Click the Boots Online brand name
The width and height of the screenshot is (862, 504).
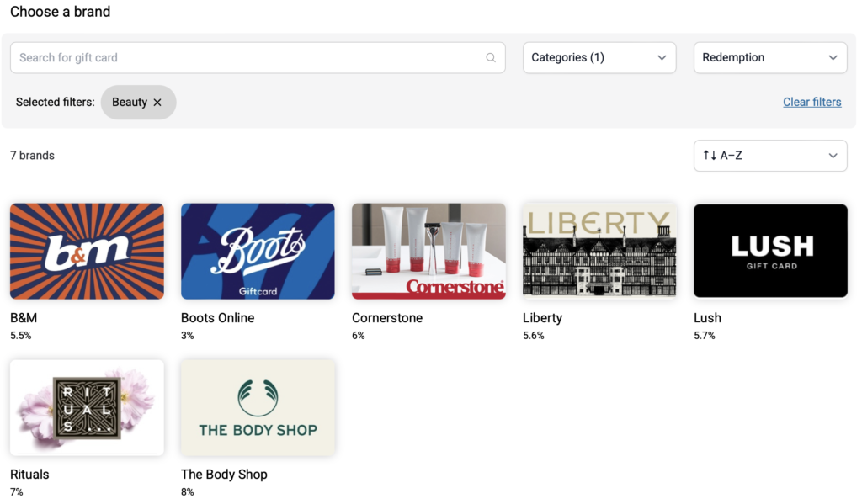coord(217,318)
